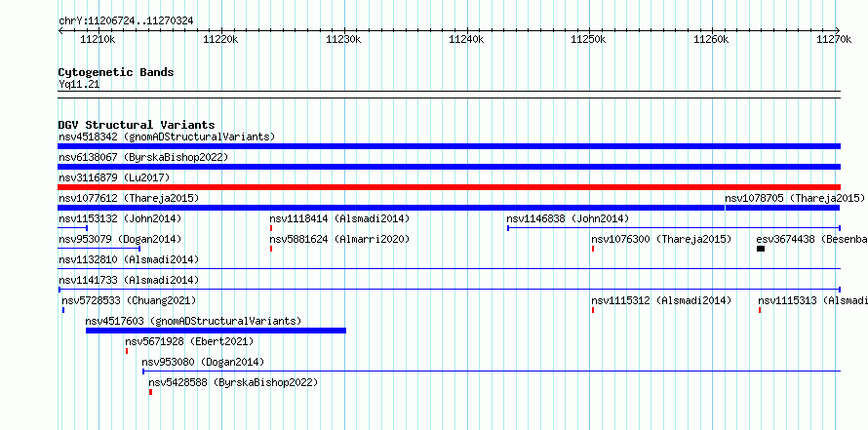This screenshot has height=430, width=868.
Task: Open nsv1115312 (Alsmadi2014) label
Action: [661, 300]
